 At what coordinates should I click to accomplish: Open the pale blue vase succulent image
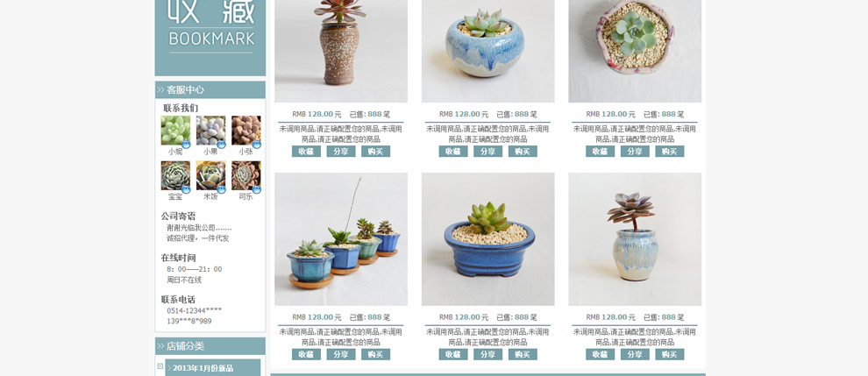coord(635,239)
